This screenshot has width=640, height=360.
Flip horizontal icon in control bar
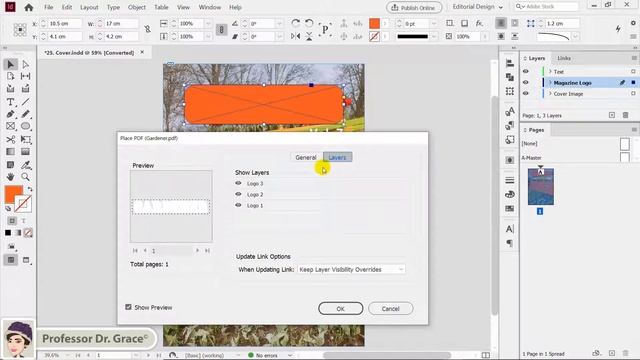(296, 36)
